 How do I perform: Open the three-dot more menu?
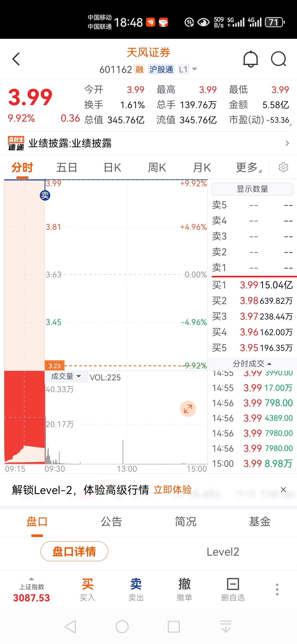click(x=277, y=590)
